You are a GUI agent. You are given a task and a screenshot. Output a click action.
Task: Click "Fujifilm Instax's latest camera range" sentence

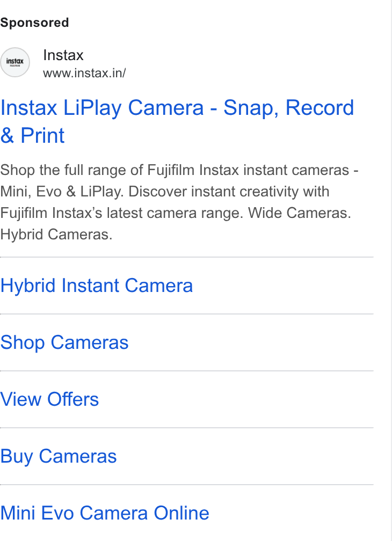point(121,213)
